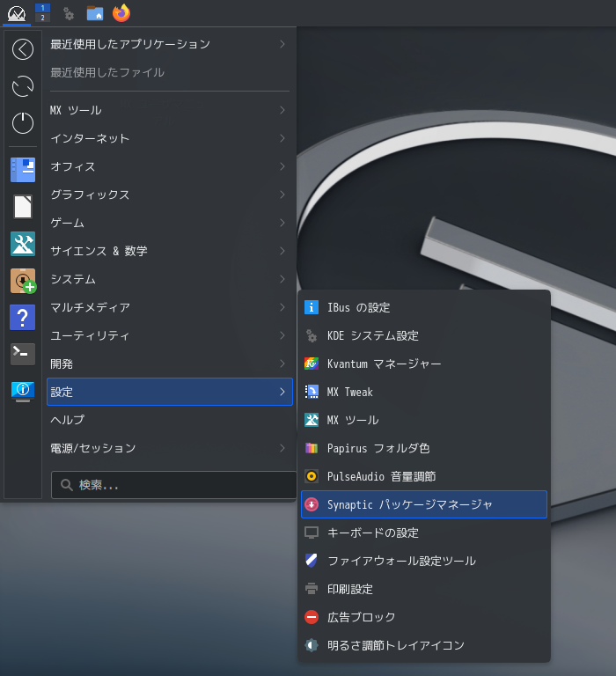Click the 最近使用したファイル entry
The height and width of the screenshot is (676, 616).
170,72
